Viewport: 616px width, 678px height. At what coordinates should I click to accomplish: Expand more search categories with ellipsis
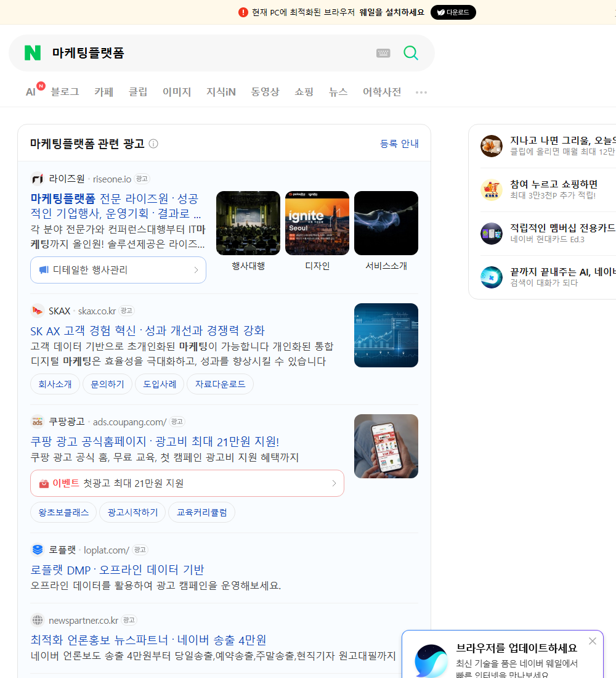tap(421, 92)
